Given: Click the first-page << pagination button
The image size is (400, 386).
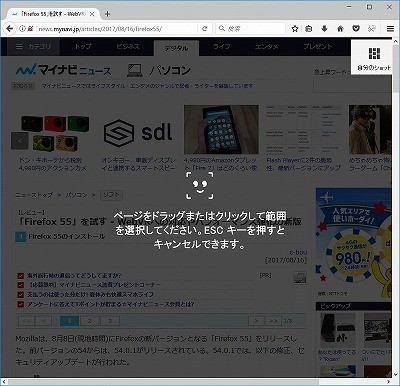Looking at the screenshot, I should (x=26, y=321).
